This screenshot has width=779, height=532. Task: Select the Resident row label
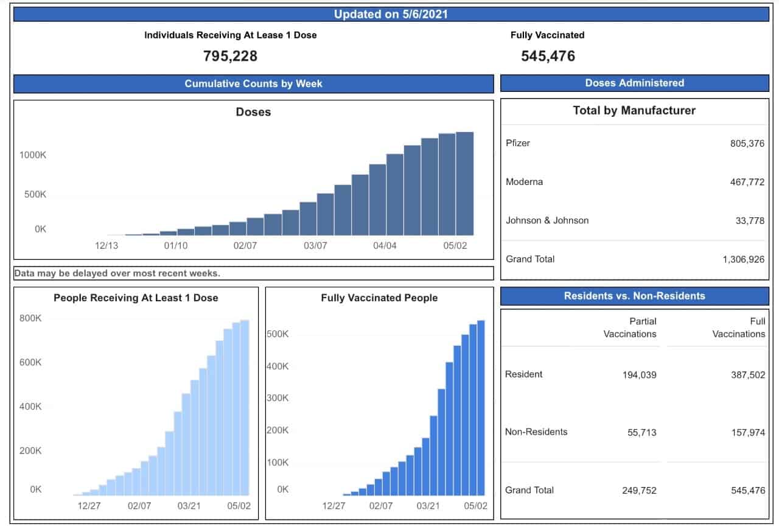click(x=523, y=374)
